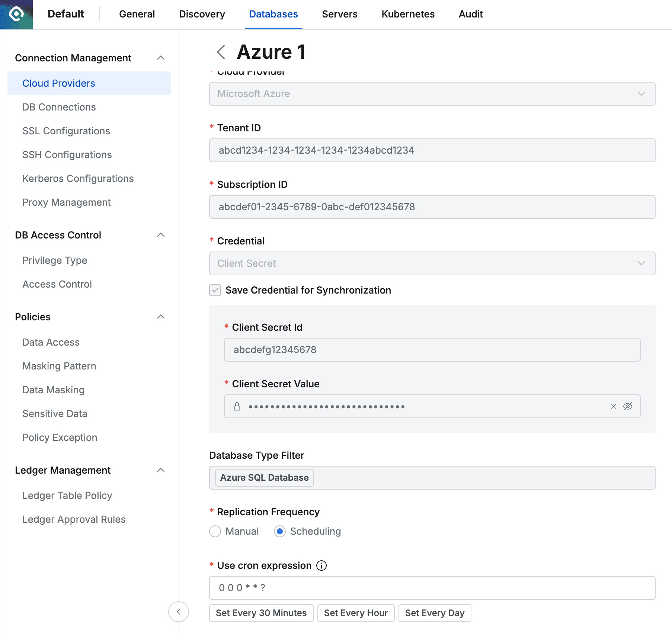Viewport: 672px width, 634px height.
Task: Switch to the Servers tab
Action: pyautogui.click(x=339, y=14)
